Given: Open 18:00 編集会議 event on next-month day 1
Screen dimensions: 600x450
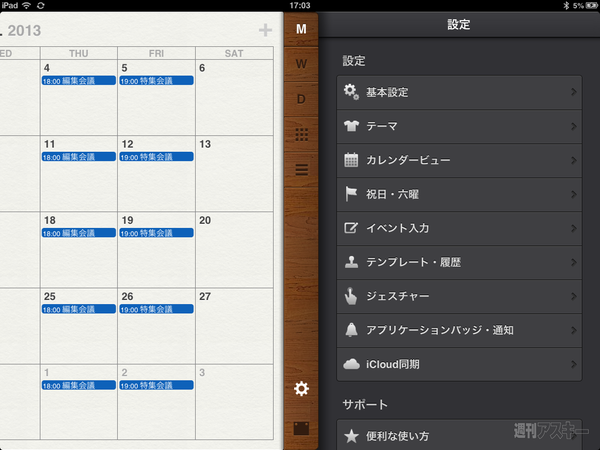Looking at the screenshot, I should [78, 385].
